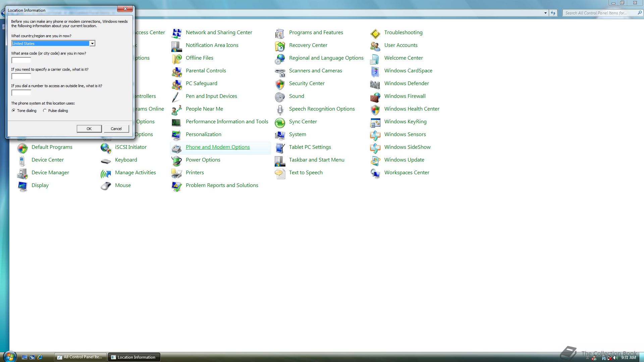
Task: Open the address bar history dropdown
Action: coord(545,13)
